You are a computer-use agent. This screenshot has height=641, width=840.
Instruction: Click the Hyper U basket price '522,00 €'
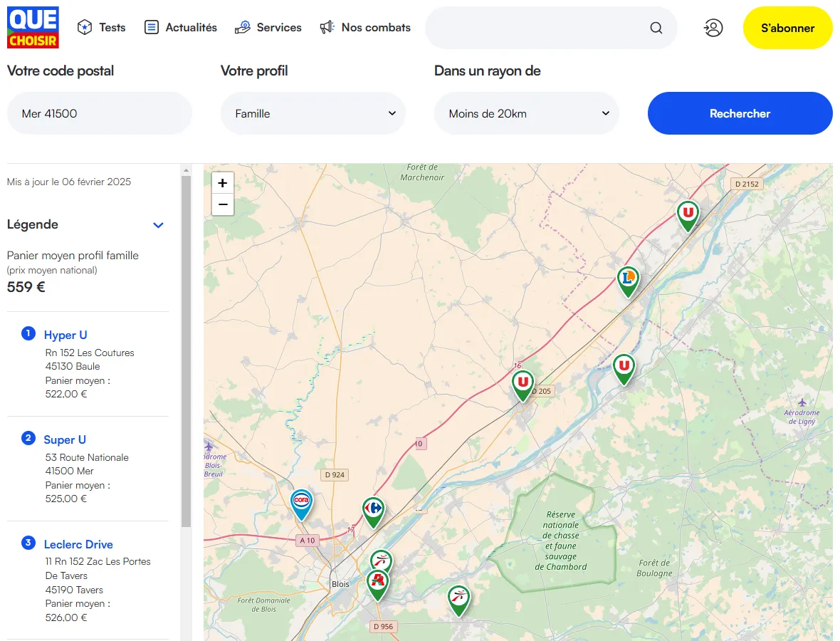pos(66,394)
